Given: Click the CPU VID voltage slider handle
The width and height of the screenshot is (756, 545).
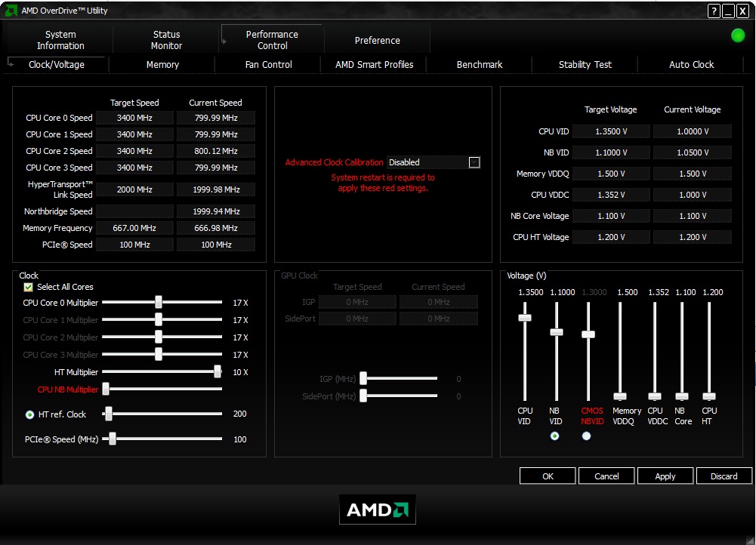Looking at the screenshot, I should click(x=525, y=318).
